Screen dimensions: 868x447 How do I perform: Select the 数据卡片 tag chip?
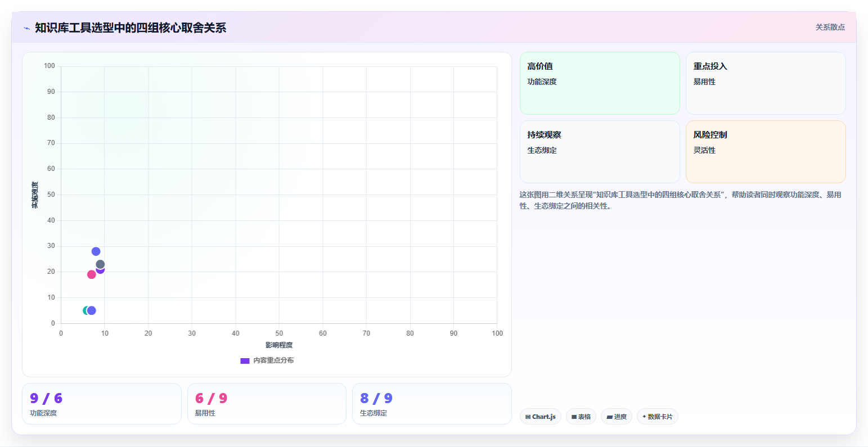click(657, 417)
